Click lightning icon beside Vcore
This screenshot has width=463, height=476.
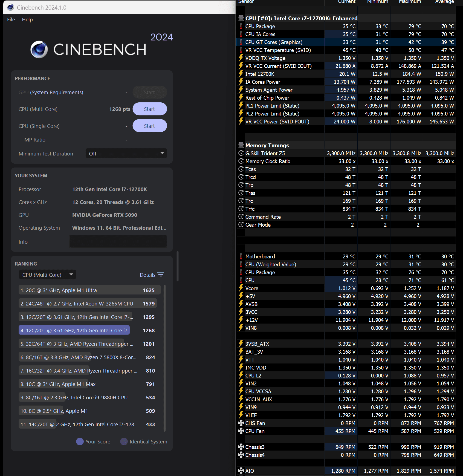(241, 288)
